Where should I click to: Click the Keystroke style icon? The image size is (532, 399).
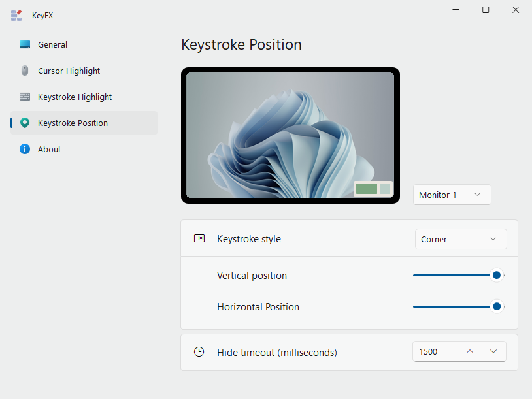point(199,239)
